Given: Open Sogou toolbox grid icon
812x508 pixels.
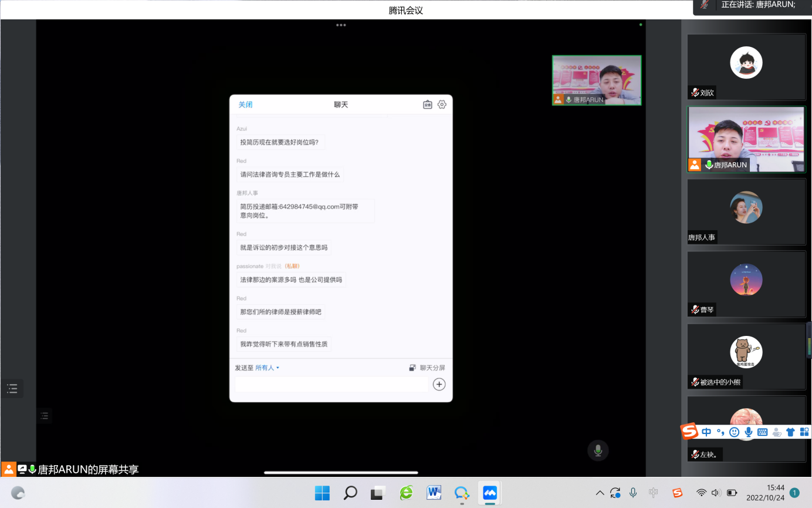Looking at the screenshot, I should pyautogui.click(x=804, y=432).
